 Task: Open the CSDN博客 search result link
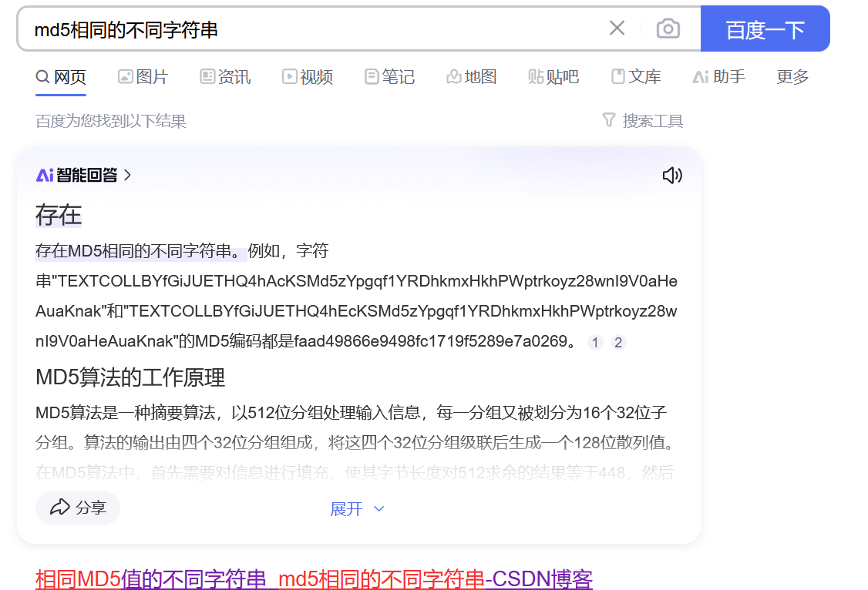click(314, 579)
